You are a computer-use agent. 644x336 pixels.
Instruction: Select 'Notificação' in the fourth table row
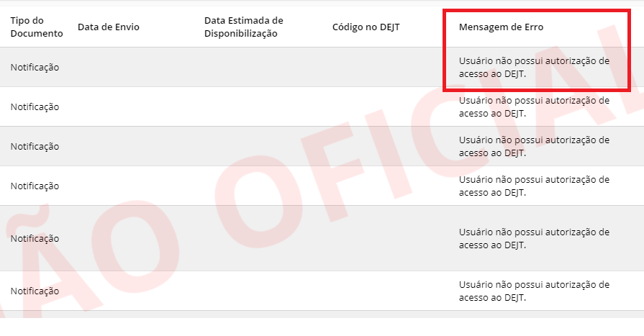(x=35, y=186)
